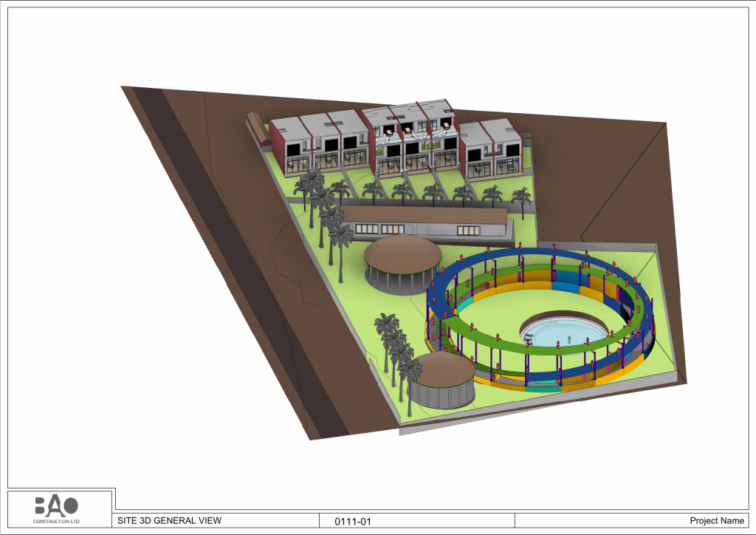Click the blue swimming pool in the rendering

coord(565,333)
